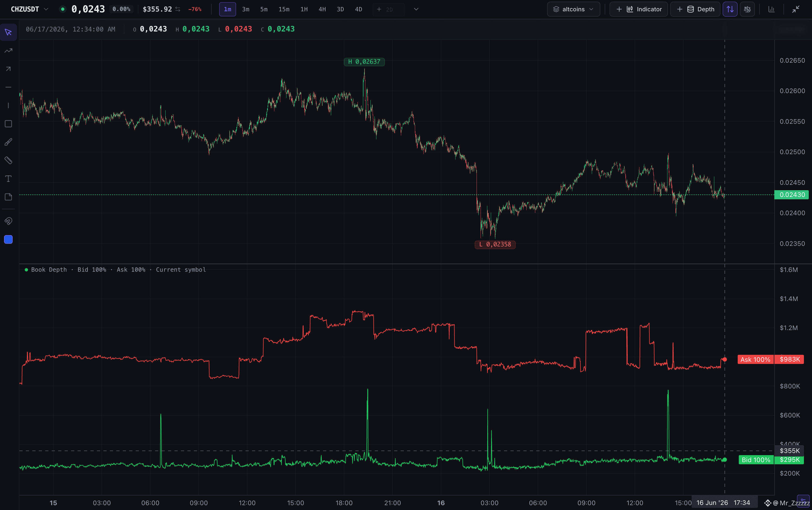Screen dimensions: 812x510
Task: Click the low price L 0,0243
Action: (x=235, y=29)
